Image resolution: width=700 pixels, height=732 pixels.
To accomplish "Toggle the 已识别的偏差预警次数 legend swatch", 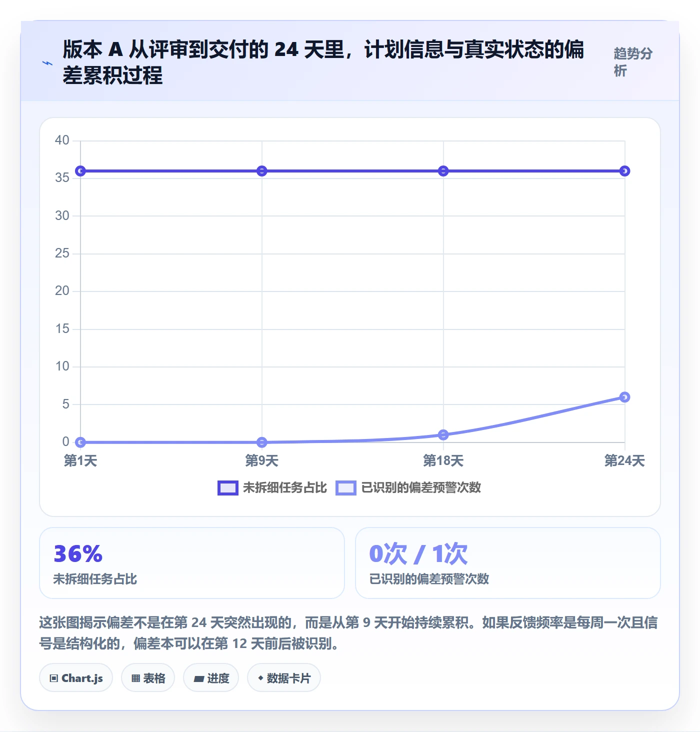I will click(346, 487).
